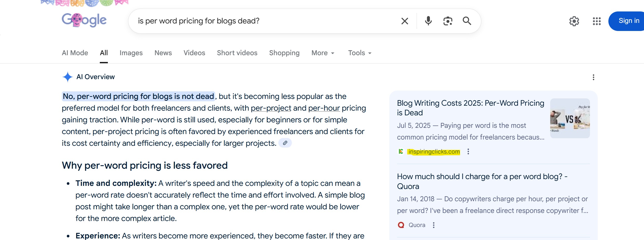Click the magnifying glass search button
644x240 pixels.
pos(467,21)
